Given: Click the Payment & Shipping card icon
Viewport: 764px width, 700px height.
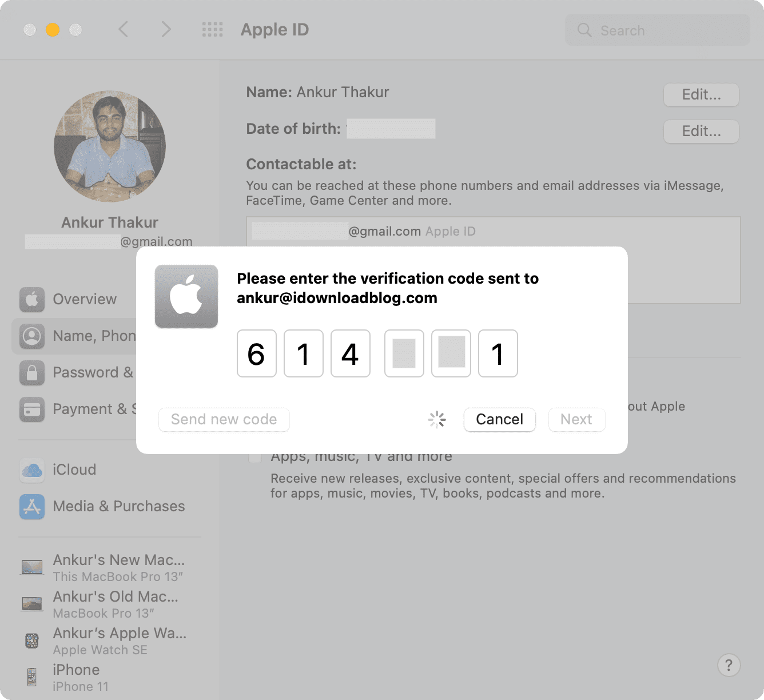Looking at the screenshot, I should (x=32, y=409).
